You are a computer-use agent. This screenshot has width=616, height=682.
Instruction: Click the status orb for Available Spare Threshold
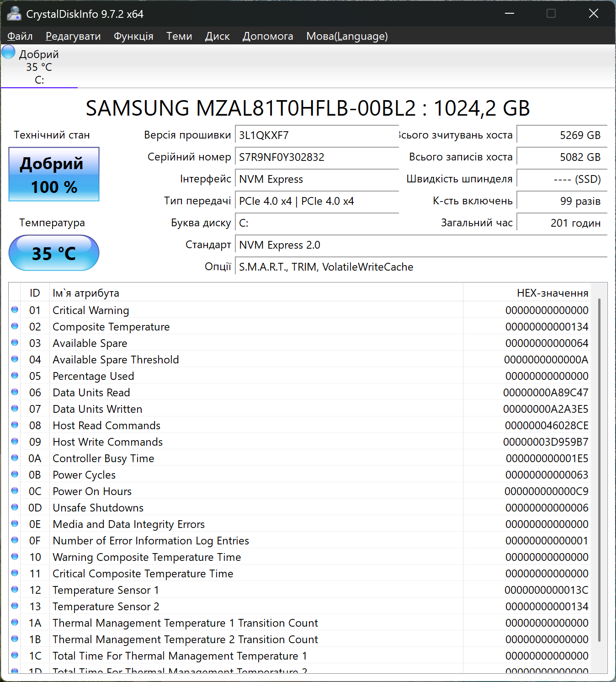coord(15,359)
